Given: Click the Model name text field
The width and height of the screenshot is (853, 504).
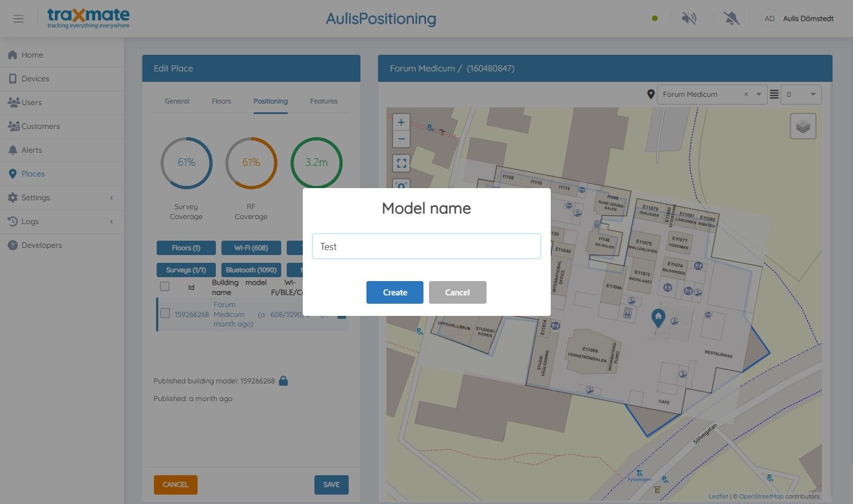Looking at the screenshot, I should (x=426, y=246).
